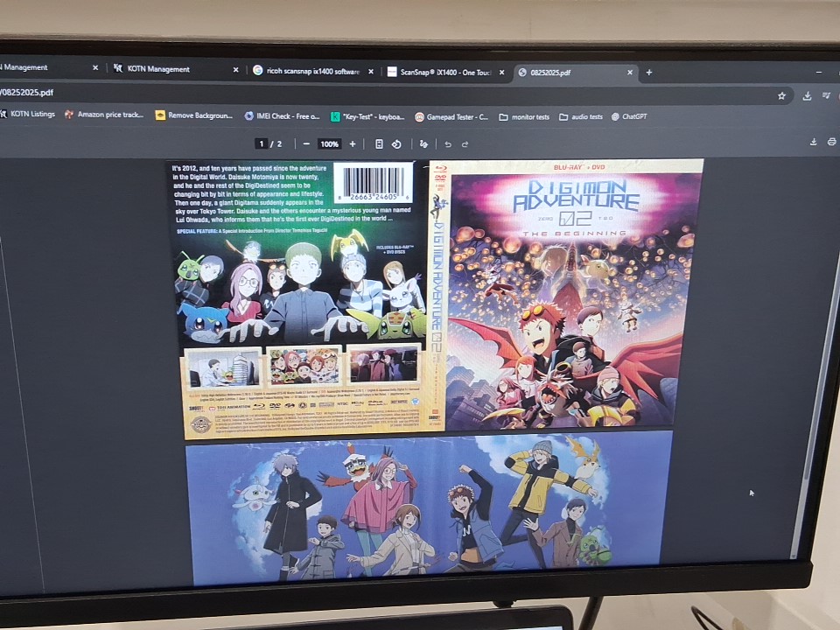The image size is (840, 630).
Task: Close the ricoh scansnap ix1400 software tab
Action: tap(371, 71)
